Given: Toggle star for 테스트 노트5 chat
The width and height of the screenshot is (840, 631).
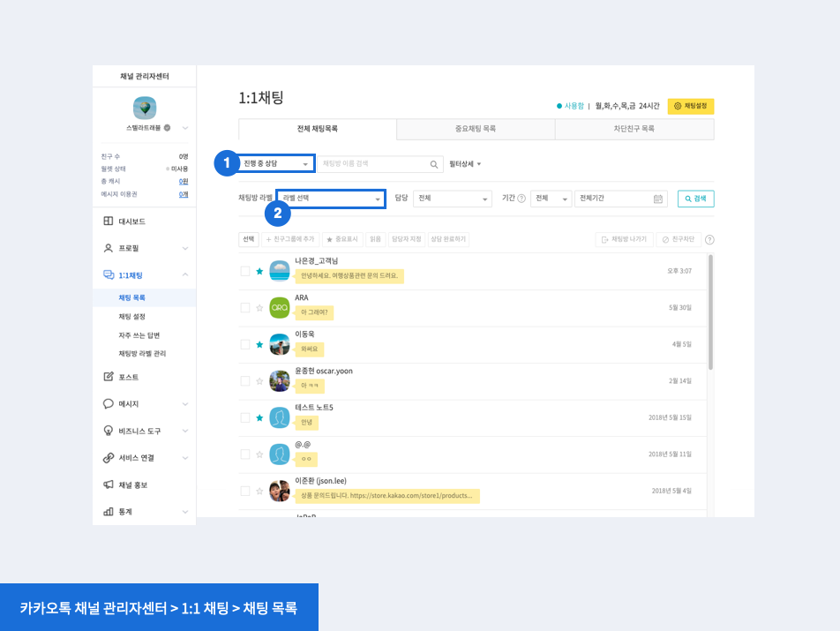Looking at the screenshot, I should click(x=259, y=417).
